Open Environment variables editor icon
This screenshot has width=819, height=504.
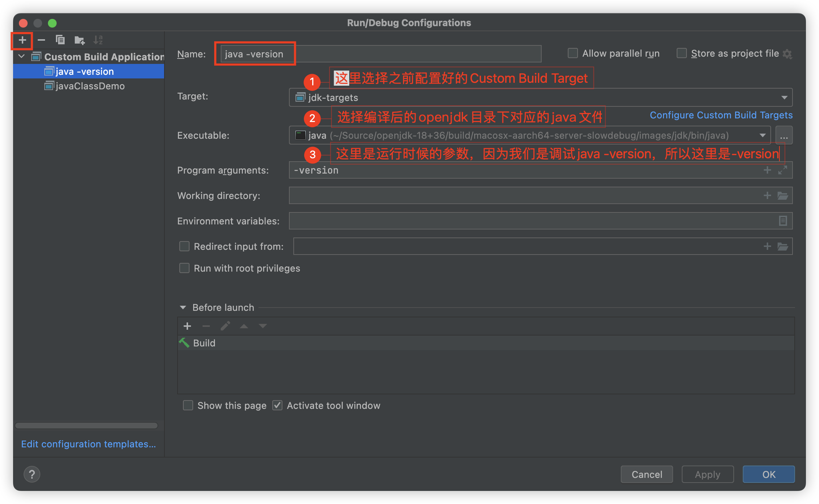tap(783, 221)
